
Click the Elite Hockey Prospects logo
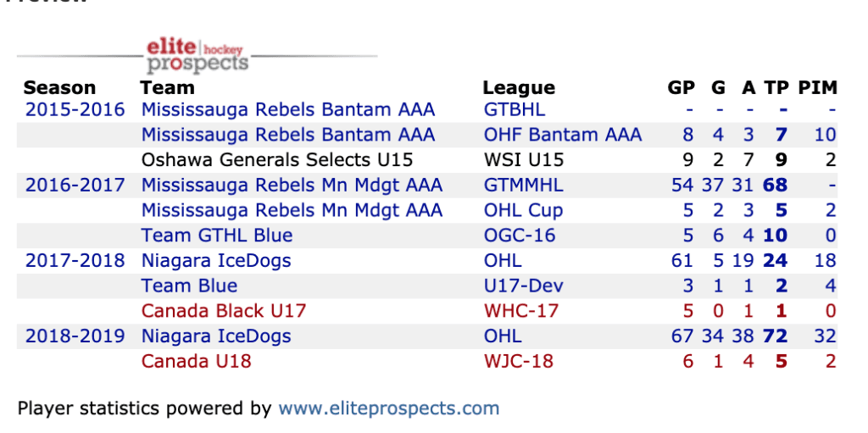(x=197, y=54)
